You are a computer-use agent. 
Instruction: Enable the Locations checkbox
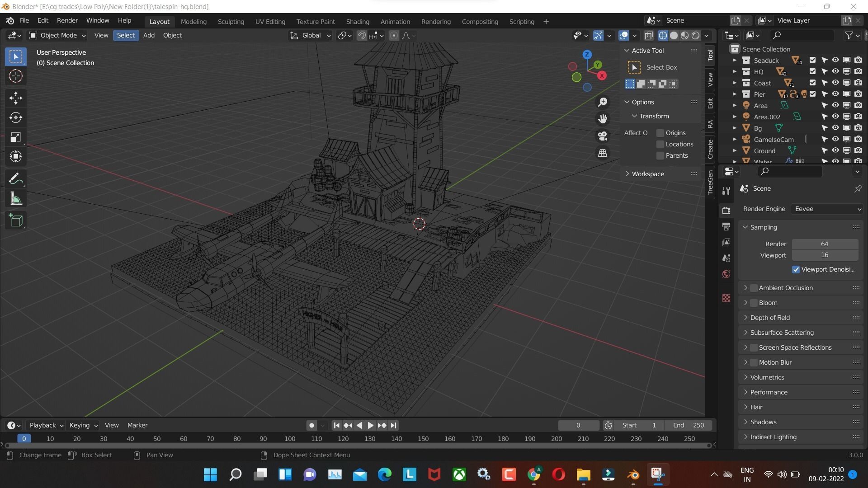point(660,144)
